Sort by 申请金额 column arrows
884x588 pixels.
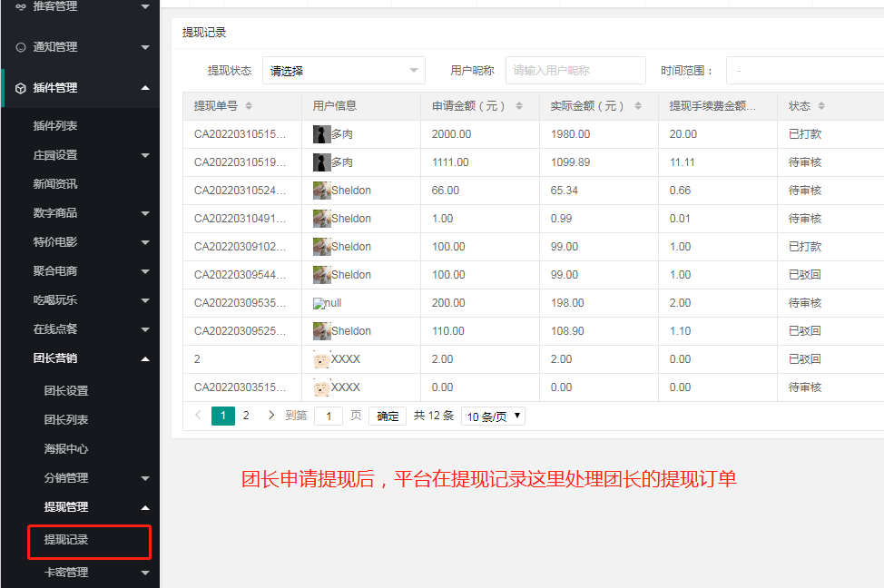click(519, 106)
